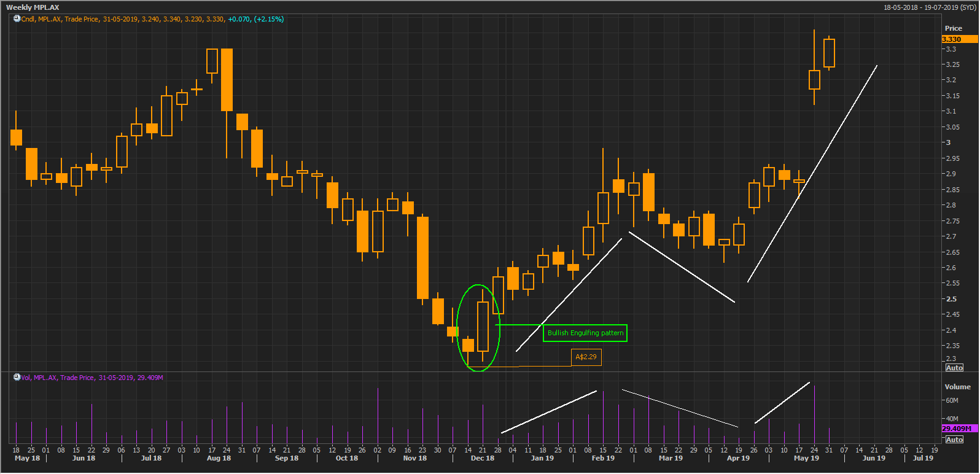This screenshot has height=474, width=980.
Task: Click the 40M volume axis label
Action: [x=952, y=419]
